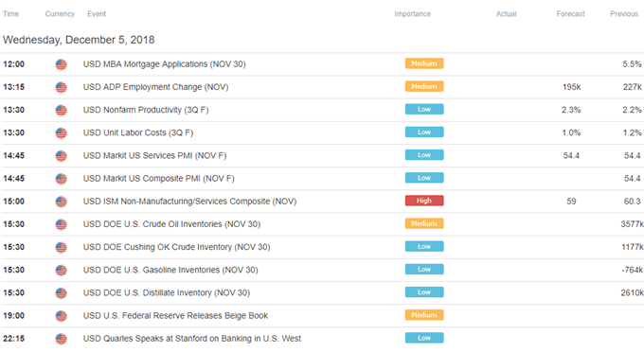
Task: Click the Medium badge for Federal Reserve Beige Book
Action: pos(424,315)
